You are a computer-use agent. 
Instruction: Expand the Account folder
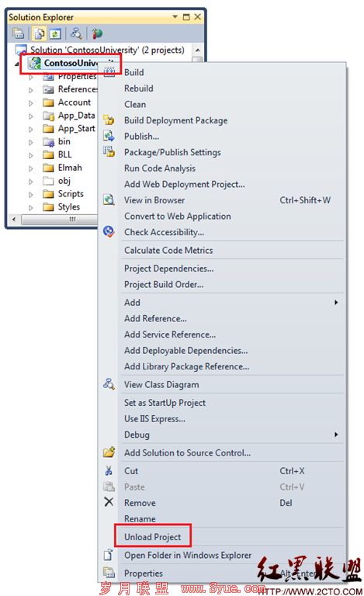click(x=31, y=103)
